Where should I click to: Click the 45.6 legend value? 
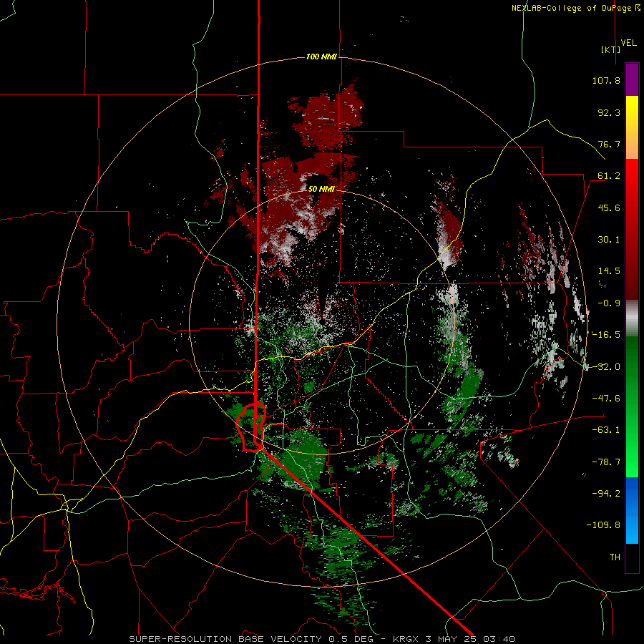coord(609,208)
